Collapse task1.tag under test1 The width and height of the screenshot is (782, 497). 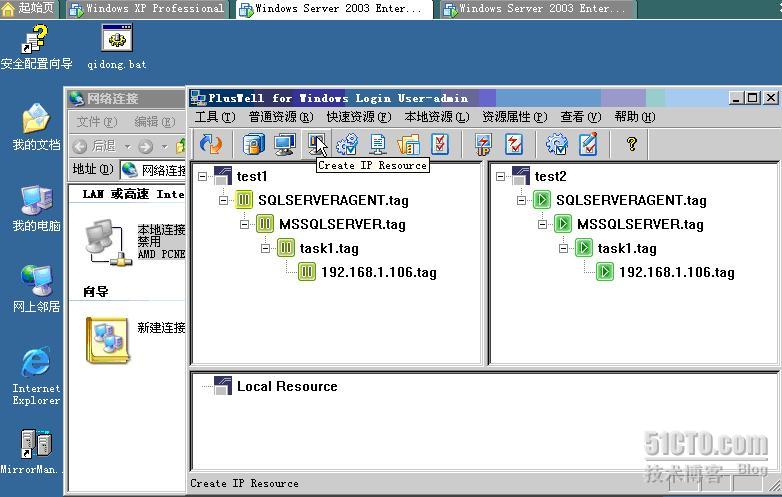point(265,248)
